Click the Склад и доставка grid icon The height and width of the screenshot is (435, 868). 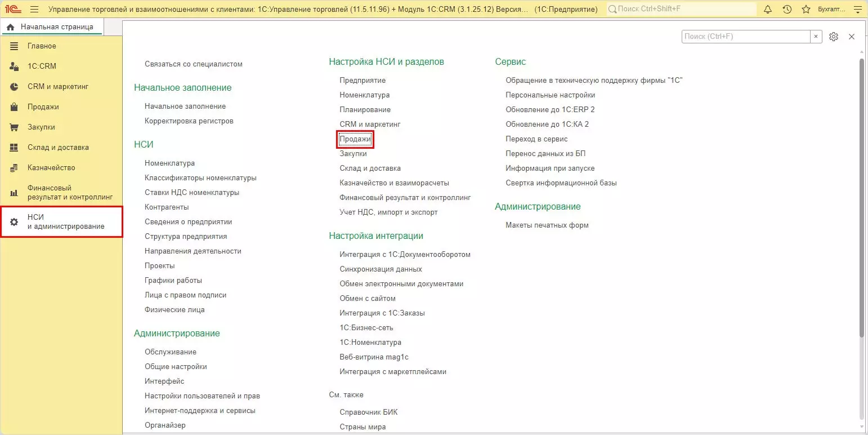tap(15, 148)
